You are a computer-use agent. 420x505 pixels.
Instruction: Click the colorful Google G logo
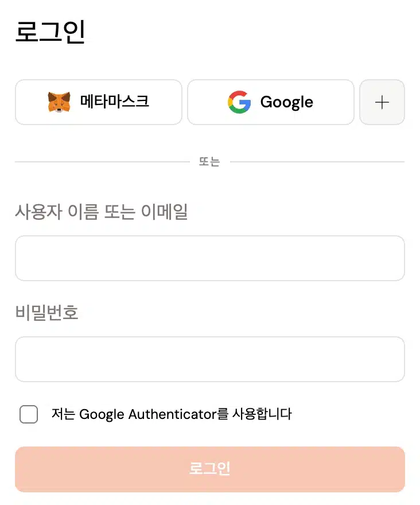239,102
